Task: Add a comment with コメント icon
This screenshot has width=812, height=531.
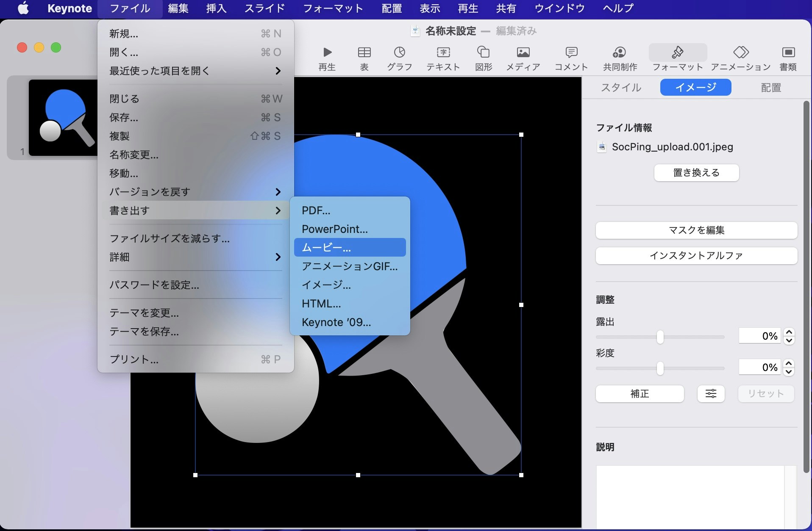Action: (x=571, y=53)
